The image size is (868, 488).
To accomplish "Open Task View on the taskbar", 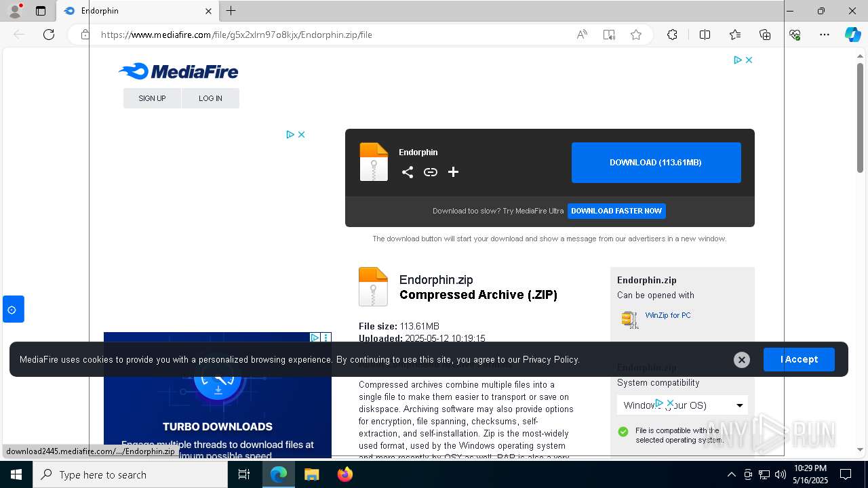I will 244,474.
